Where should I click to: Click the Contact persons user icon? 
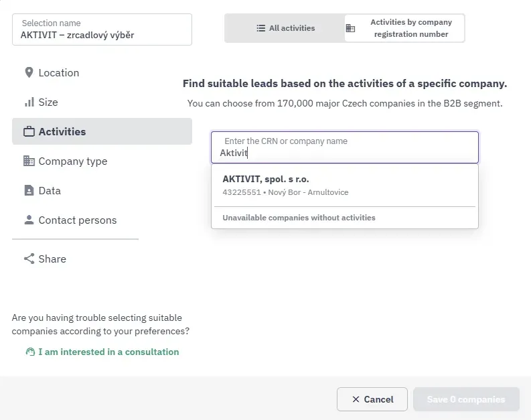pos(29,220)
